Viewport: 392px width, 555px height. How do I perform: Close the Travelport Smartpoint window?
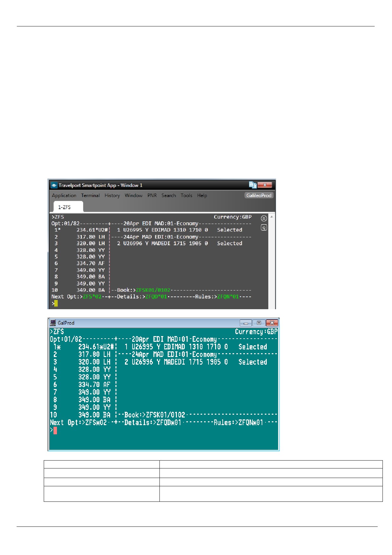coord(265,185)
